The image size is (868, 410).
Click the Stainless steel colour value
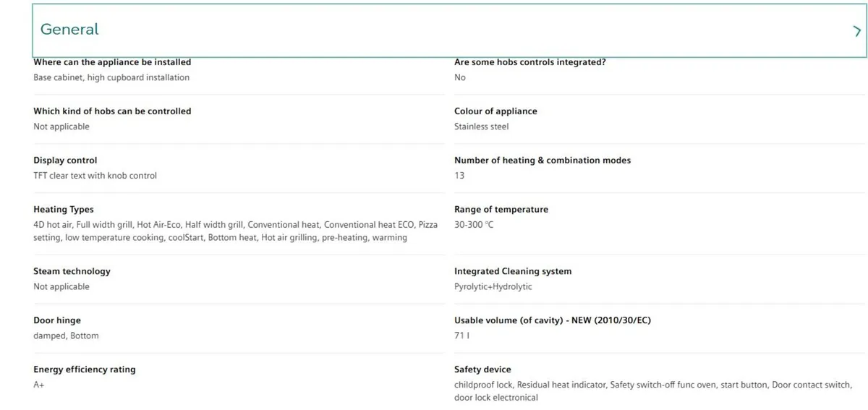[x=481, y=127]
